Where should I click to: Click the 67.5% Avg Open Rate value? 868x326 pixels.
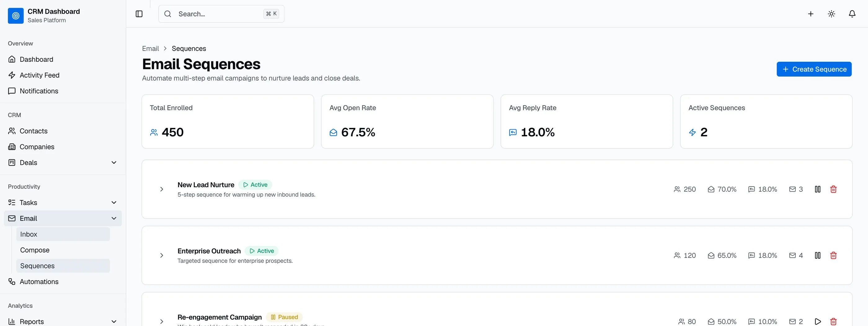coord(358,132)
